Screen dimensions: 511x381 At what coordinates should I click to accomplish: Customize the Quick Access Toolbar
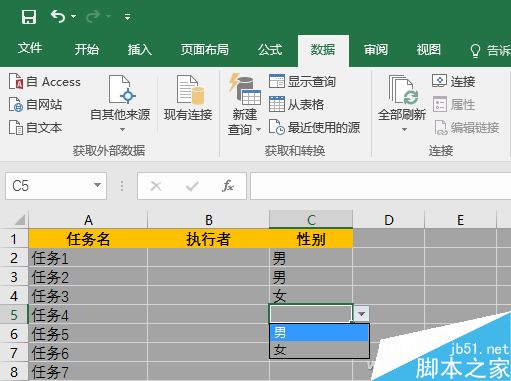pos(127,17)
